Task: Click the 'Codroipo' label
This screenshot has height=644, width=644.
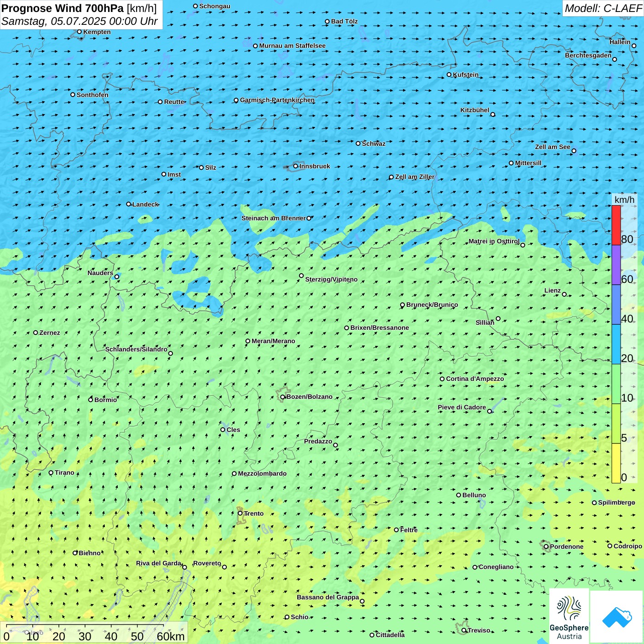Action: pos(628,546)
